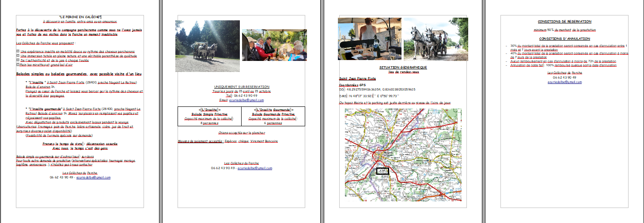Click the "LE PERCHE EN CALÈCHE" title
The height and width of the screenshot is (223, 644).
(80, 16)
